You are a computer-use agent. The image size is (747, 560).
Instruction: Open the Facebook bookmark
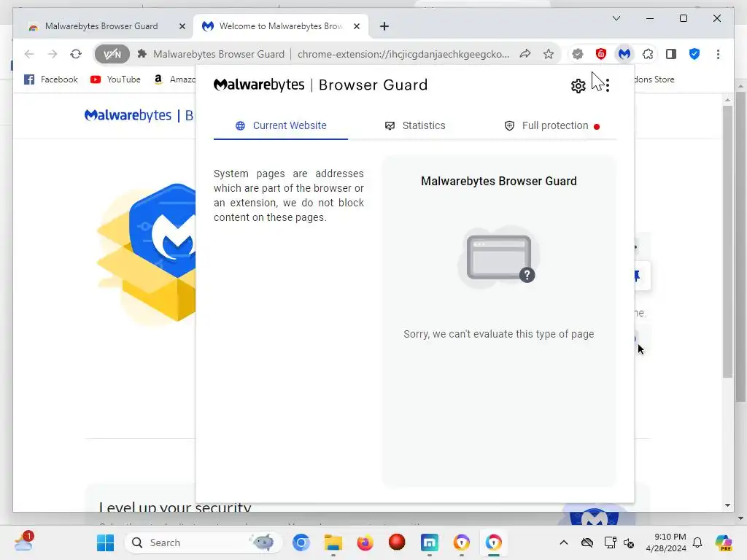pyautogui.click(x=51, y=79)
